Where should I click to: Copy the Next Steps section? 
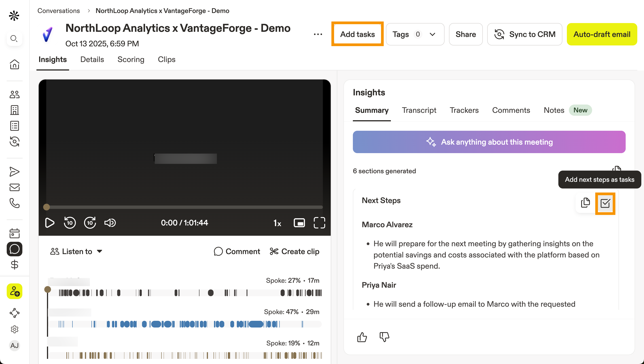(x=585, y=203)
